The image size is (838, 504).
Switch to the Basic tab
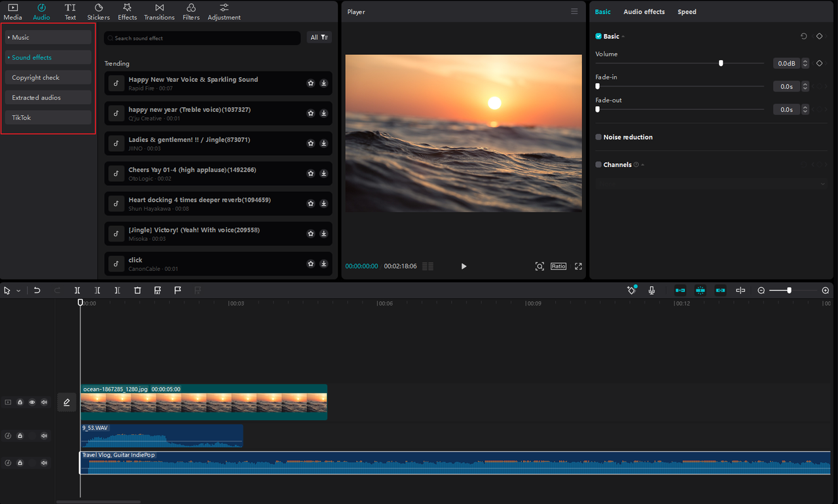(603, 12)
